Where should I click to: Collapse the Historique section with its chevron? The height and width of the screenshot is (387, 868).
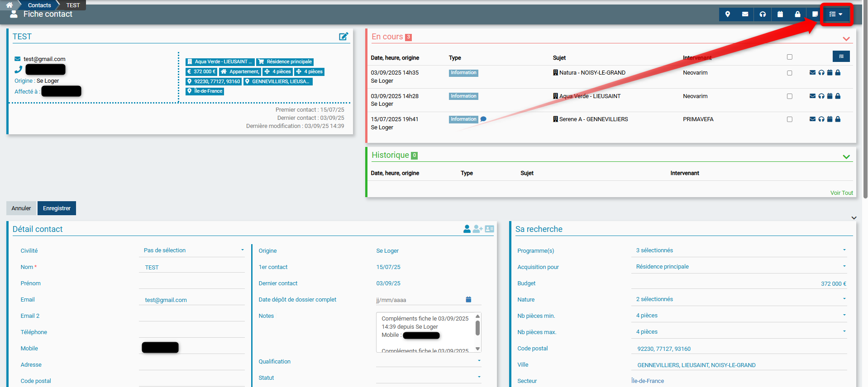coord(846,157)
